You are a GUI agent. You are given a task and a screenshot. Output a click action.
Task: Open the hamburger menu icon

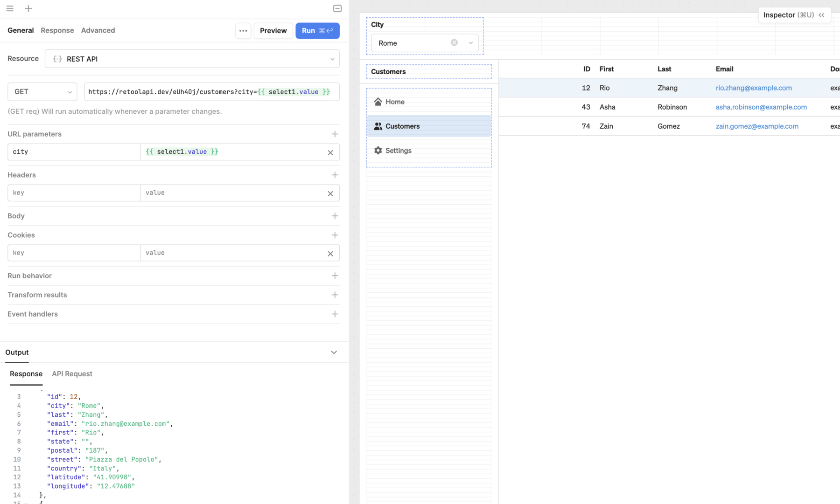10,8
